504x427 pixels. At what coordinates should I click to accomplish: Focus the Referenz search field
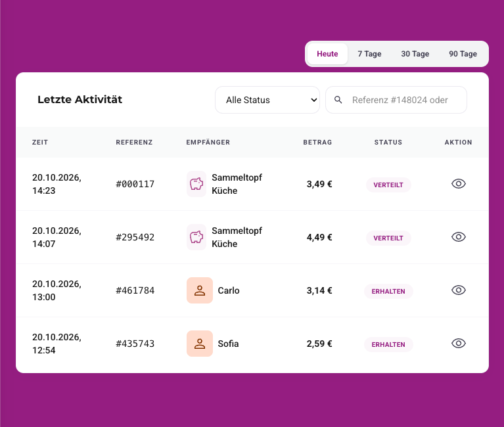pos(396,100)
